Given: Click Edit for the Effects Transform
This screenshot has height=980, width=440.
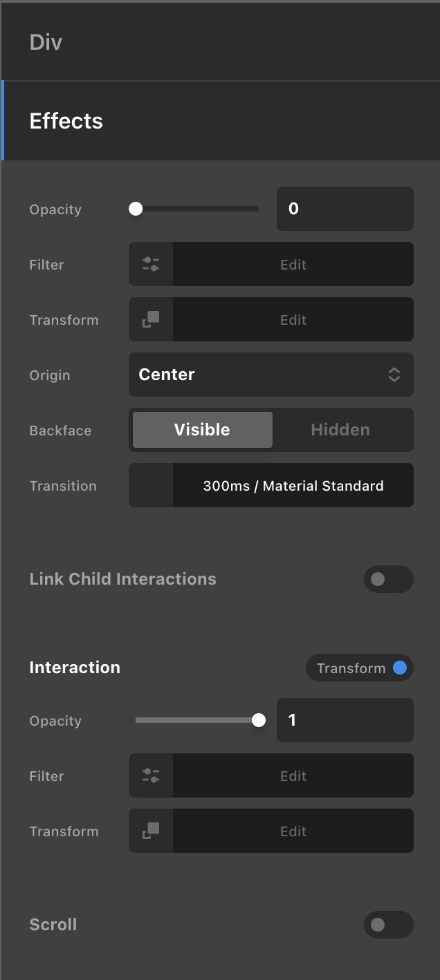Looking at the screenshot, I should click(x=293, y=319).
